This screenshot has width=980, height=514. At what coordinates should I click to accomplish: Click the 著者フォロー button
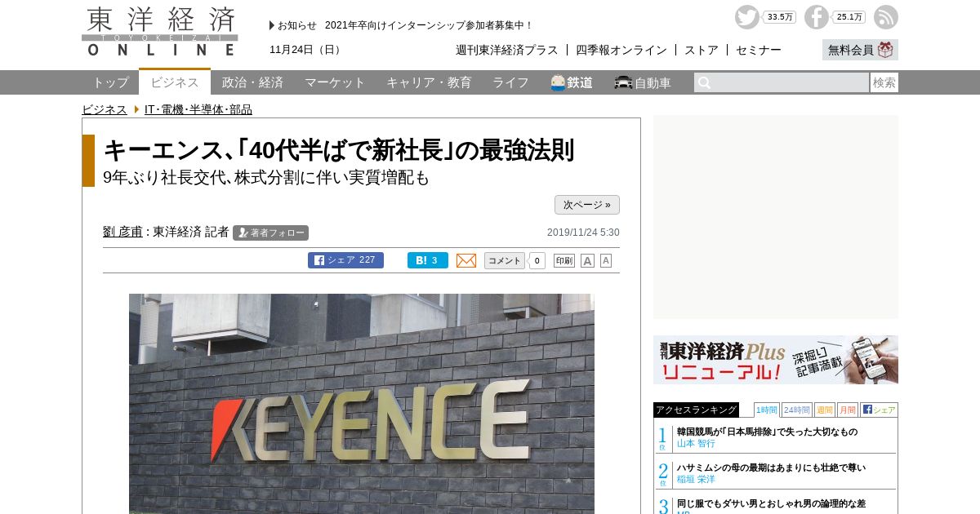tap(270, 233)
